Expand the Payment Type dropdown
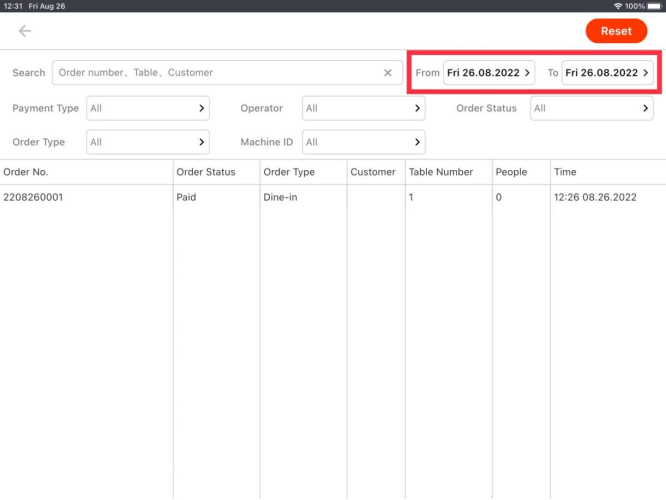Viewport: 666px width, 500px height. coord(148,108)
